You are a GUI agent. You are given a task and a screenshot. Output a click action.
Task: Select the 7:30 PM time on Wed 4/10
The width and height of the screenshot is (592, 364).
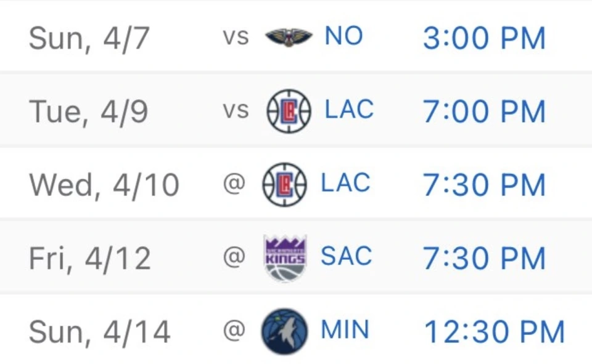click(485, 185)
